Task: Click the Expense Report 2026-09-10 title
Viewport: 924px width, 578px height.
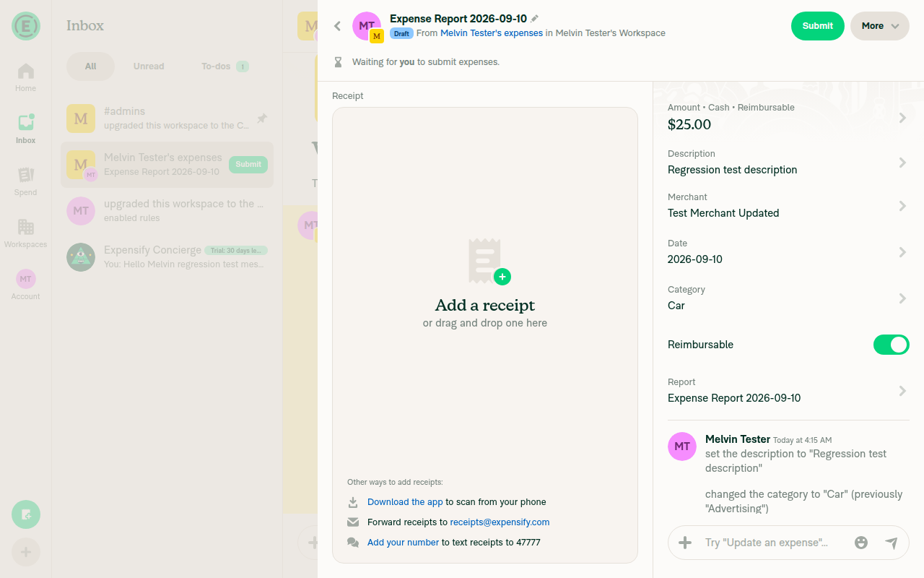Action: tap(458, 19)
